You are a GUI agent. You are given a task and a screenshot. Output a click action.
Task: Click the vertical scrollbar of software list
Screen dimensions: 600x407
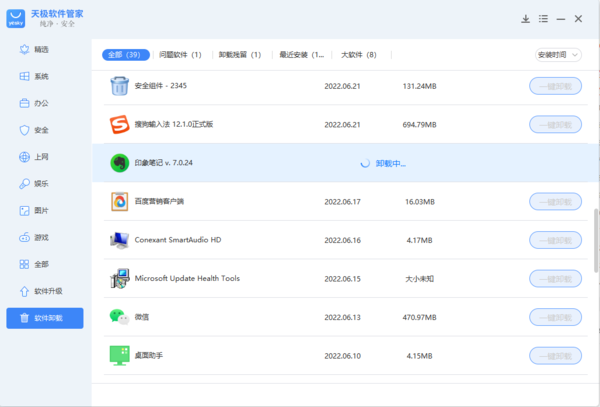(595, 240)
